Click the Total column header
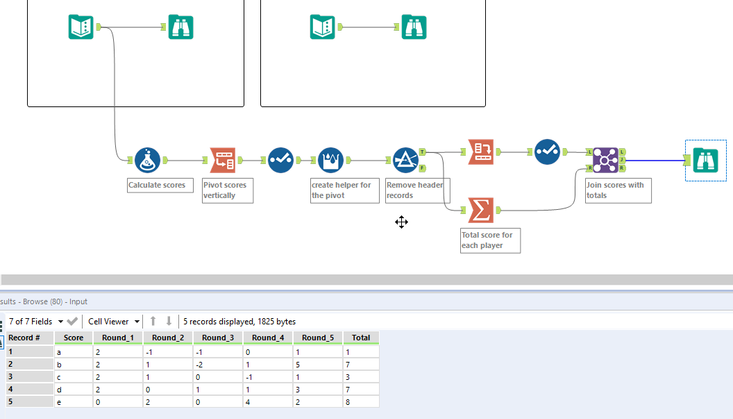This screenshot has width=733, height=419. click(361, 338)
